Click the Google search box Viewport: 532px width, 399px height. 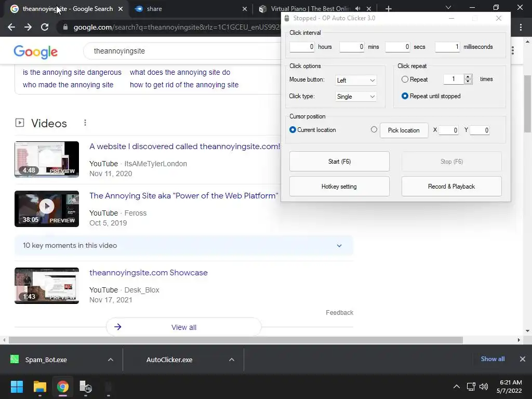click(183, 51)
